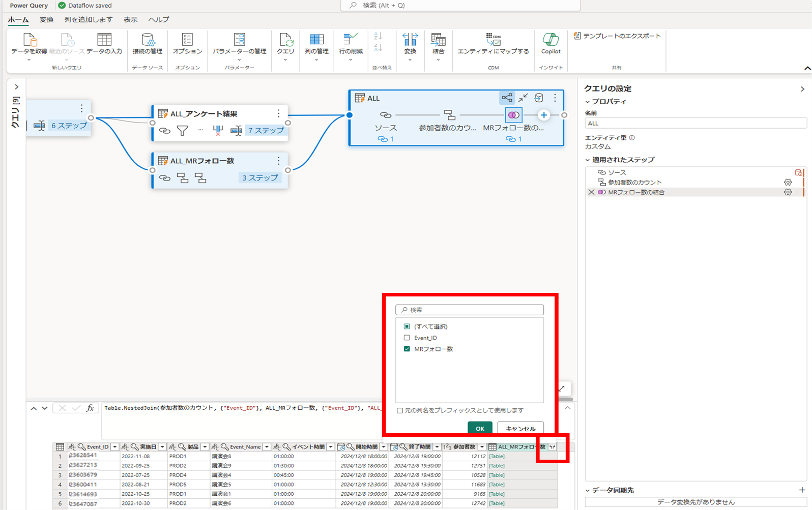Check the Event_ID column checkbox
This screenshot has width=812, height=510.
coord(407,338)
